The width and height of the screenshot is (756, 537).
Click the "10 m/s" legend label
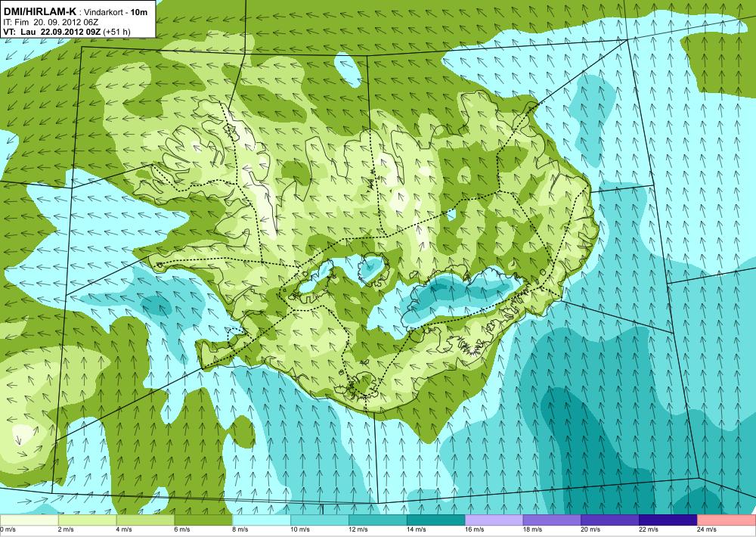tap(300, 529)
